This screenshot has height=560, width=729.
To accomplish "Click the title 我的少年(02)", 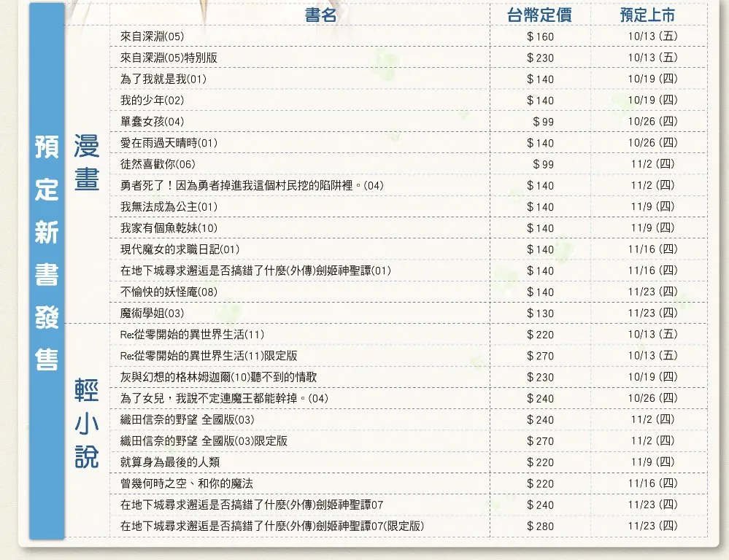I will (x=152, y=101).
